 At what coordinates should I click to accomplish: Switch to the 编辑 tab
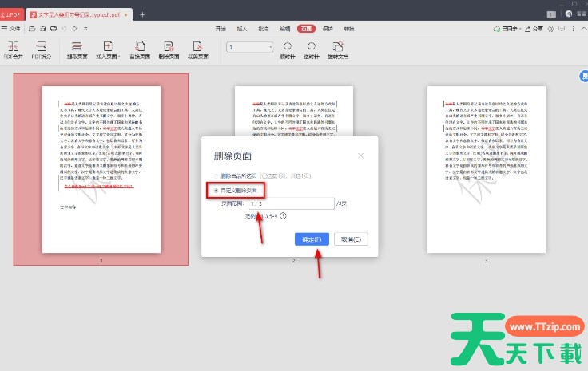pos(285,29)
